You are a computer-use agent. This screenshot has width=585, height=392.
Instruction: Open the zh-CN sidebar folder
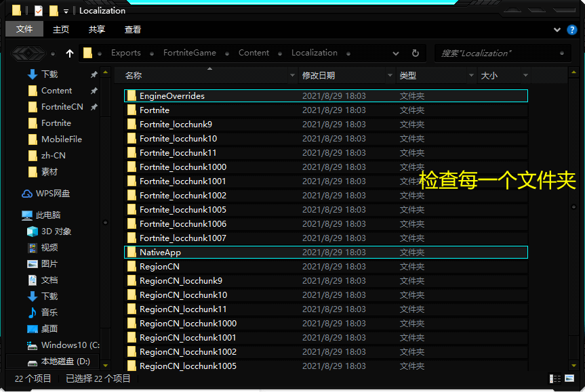[x=47, y=156]
